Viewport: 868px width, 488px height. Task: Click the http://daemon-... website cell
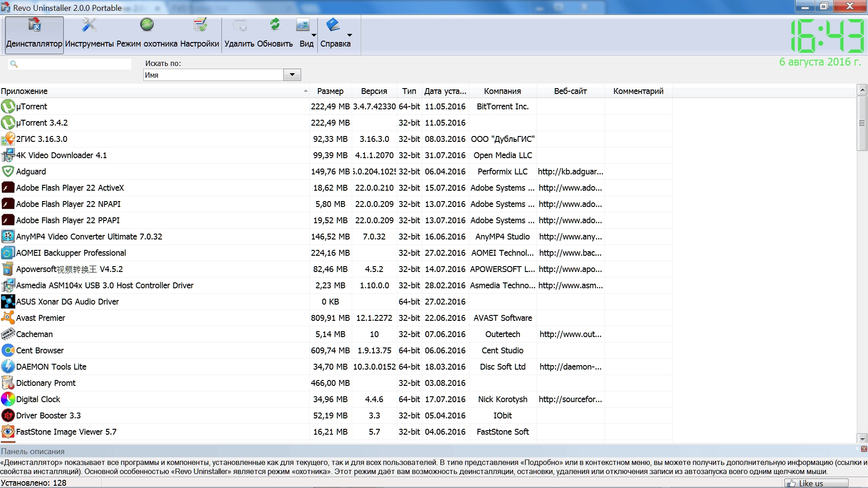(x=571, y=367)
